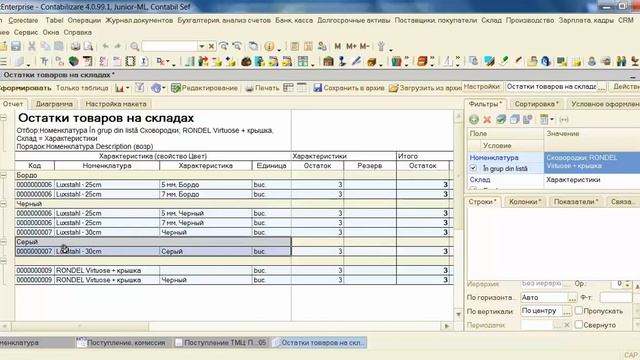Click the red X Delete filter icon
The width and height of the screenshot is (640, 360).
tap(487, 120)
